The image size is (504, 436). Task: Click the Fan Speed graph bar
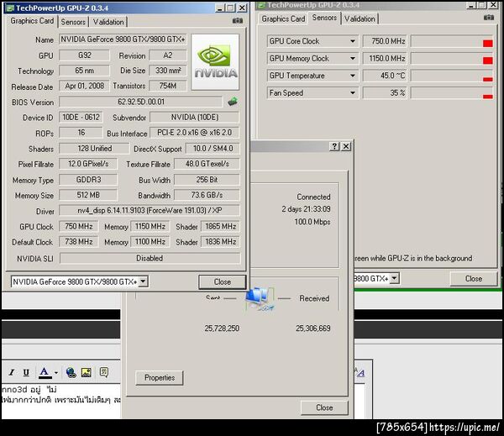[452, 93]
